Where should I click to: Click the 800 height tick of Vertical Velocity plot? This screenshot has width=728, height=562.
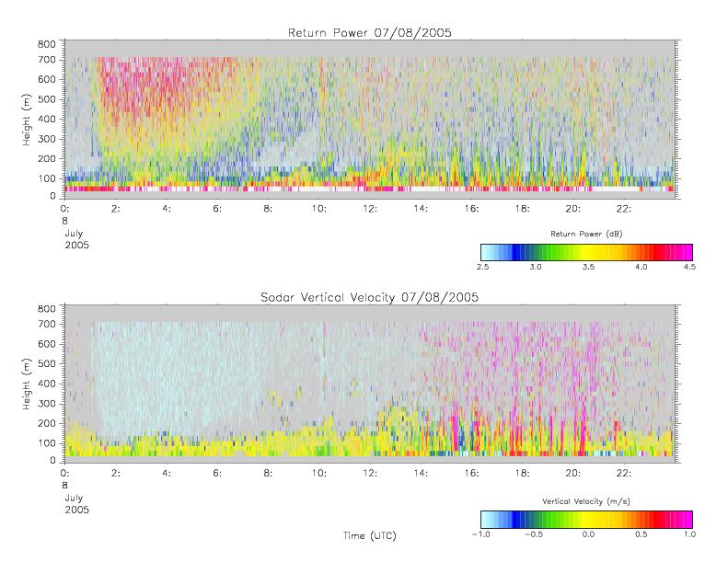pyautogui.click(x=46, y=309)
